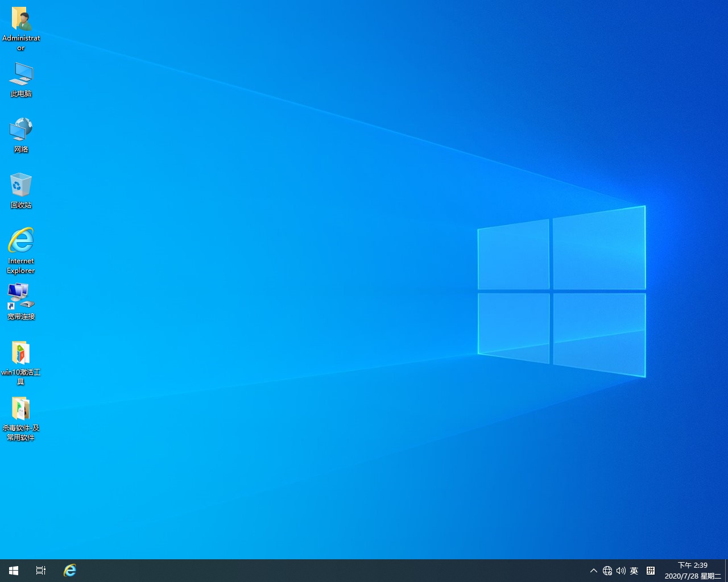The image size is (728, 582).
Task: Open Task View from the taskbar
Action: click(40, 570)
